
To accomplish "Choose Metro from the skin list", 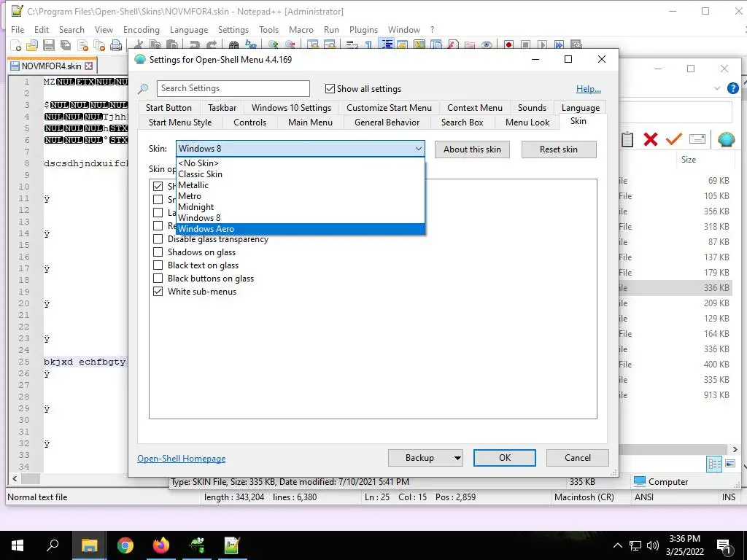I will (301, 195).
